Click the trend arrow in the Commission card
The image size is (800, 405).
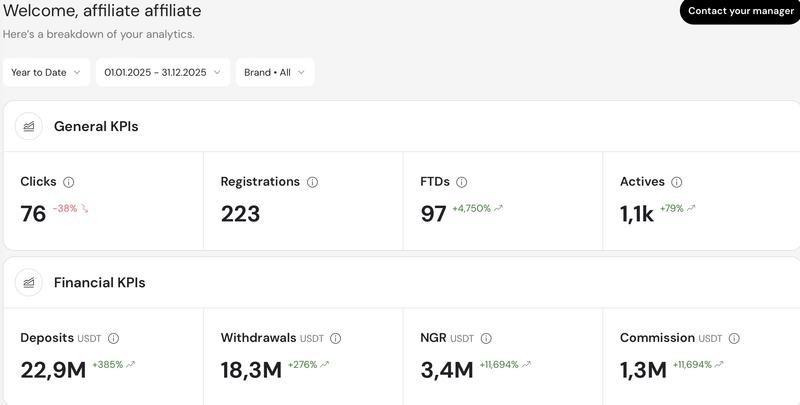[x=719, y=365]
